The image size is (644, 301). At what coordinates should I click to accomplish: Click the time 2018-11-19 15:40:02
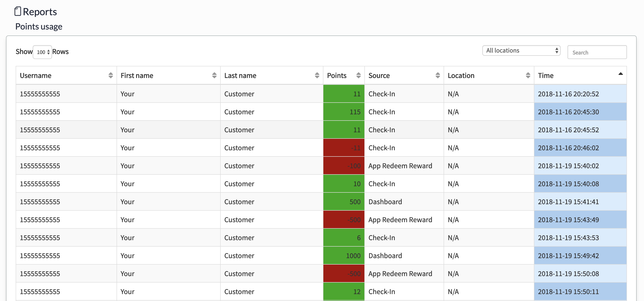point(568,166)
